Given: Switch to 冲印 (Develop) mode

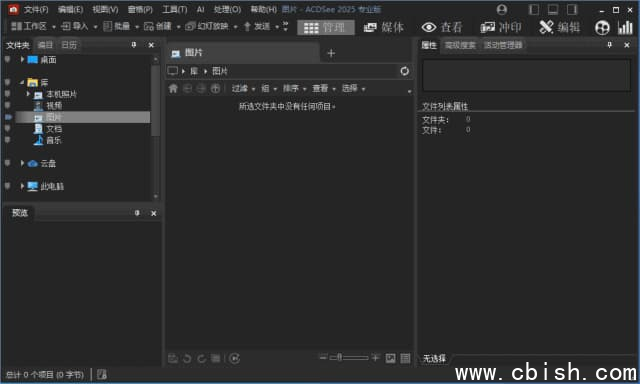Looking at the screenshot, I should tap(501, 27).
